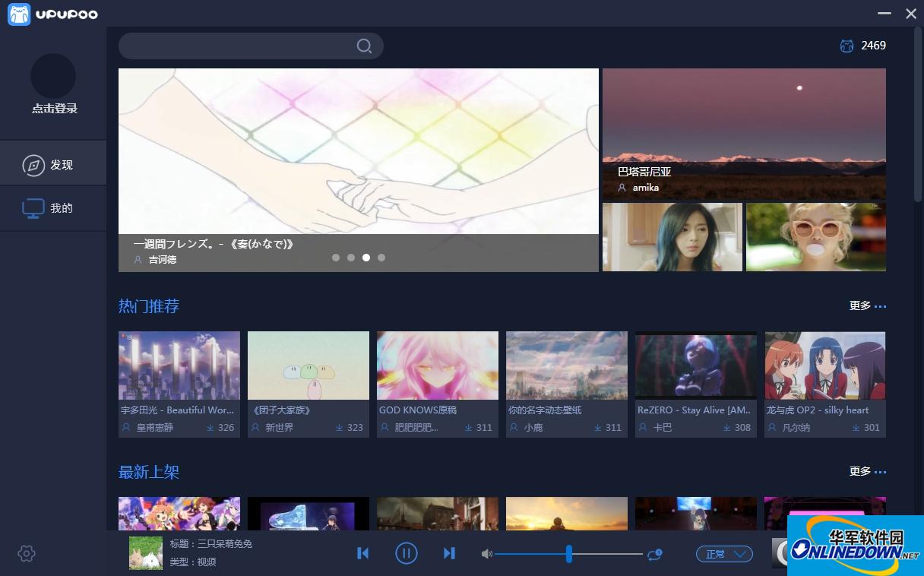Toggle the loop repeat mode icon
The height and width of the screenshot is (576, 924).
(x=654, y=554)
